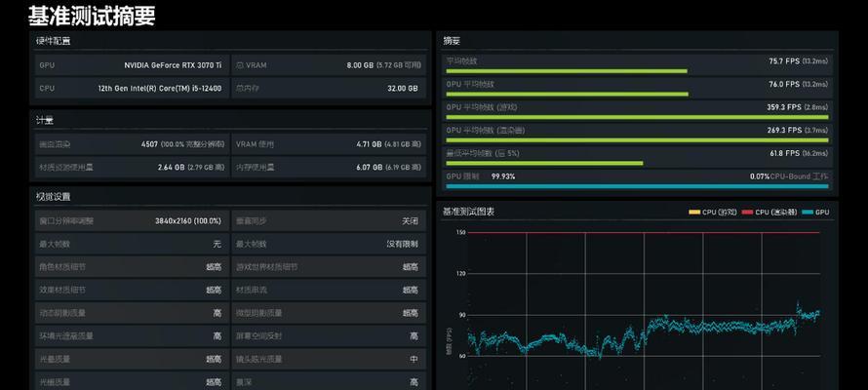Click the yellow CPU (游戏) legend swatch

[x=694, y=213]
